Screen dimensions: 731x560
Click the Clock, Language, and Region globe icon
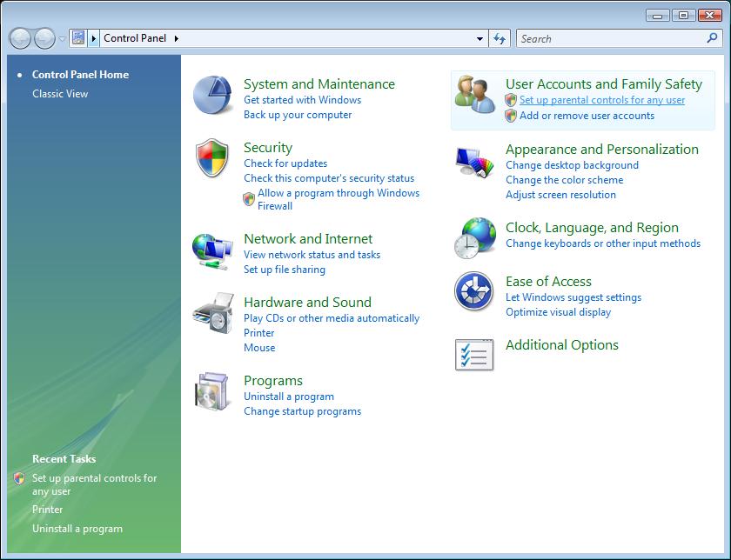click(x=474, y=237)
